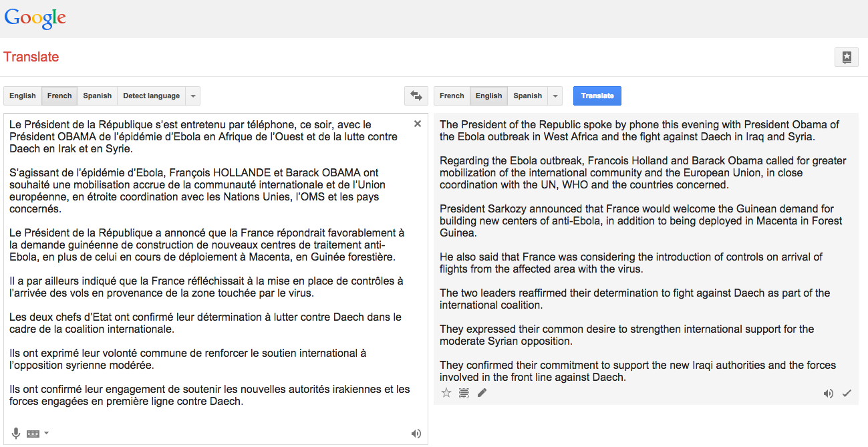Expand the source language dropdown arrow
The width and height of the screenshot is (868, 447).
pyautogui.click(x=193, y=96)
